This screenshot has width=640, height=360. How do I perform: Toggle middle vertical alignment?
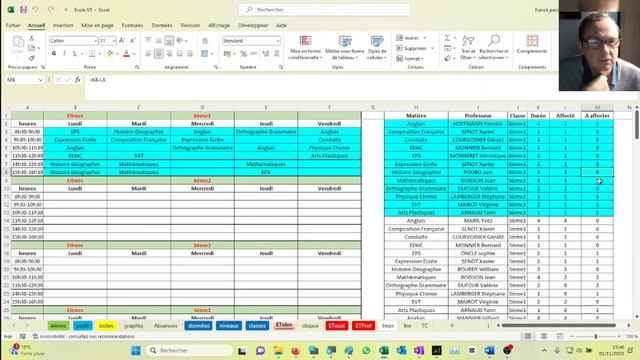(159, 40)
